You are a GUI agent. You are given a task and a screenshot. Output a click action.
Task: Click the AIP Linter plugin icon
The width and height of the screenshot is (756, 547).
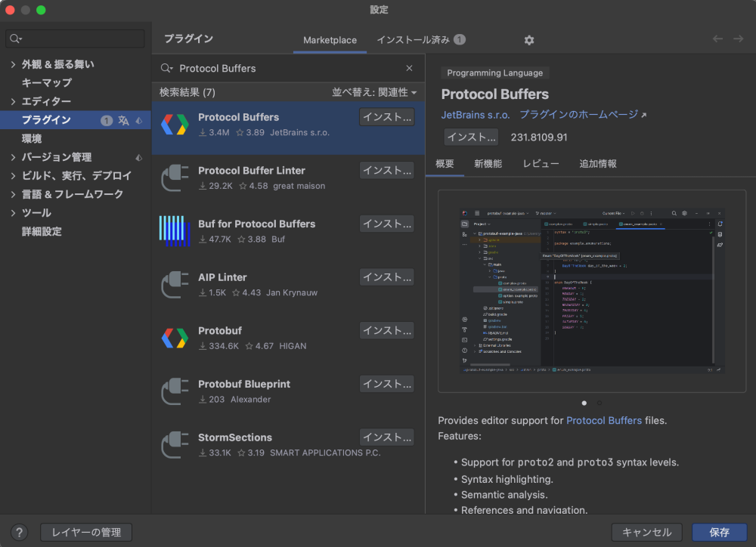click(175, 285)
